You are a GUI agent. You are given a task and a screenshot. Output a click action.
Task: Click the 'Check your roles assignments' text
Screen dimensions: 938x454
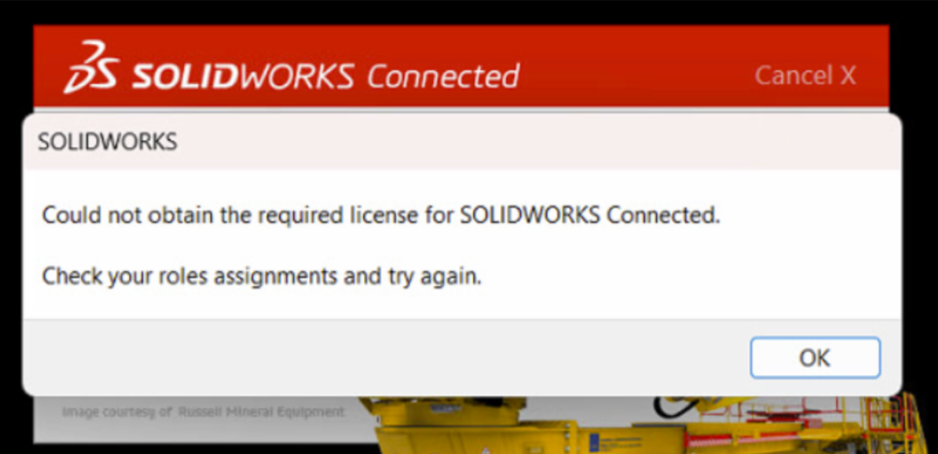(x=261, y=277)
